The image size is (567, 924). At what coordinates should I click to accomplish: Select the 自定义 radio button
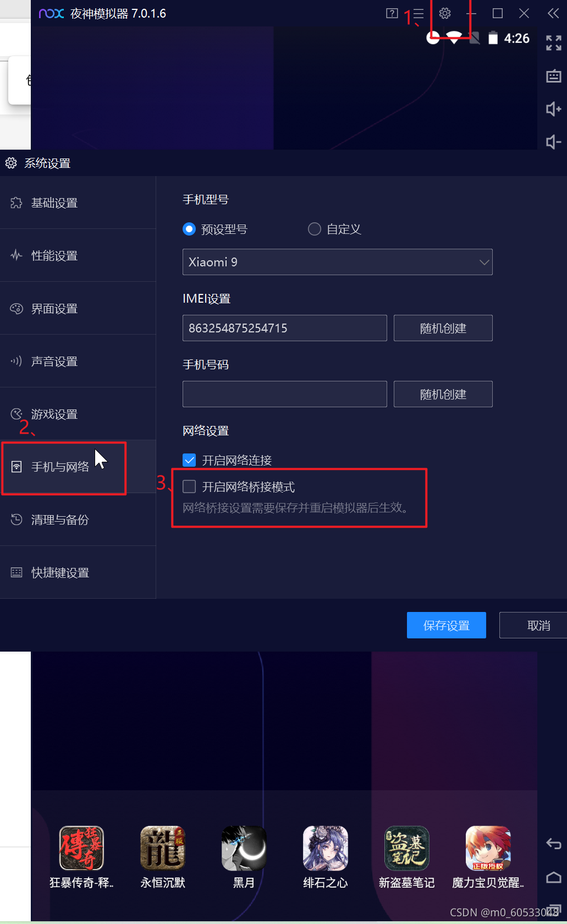point(315,229)
